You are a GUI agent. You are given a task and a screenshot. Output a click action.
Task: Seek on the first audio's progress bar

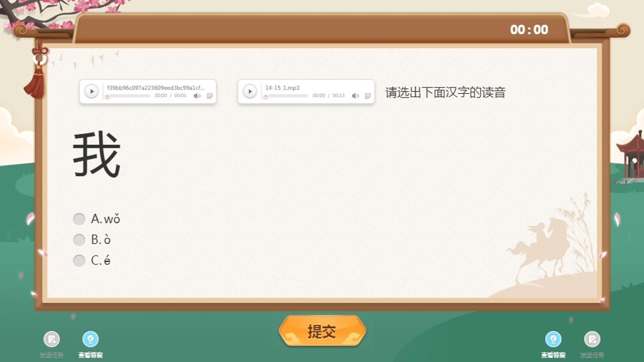coord(128,96)
